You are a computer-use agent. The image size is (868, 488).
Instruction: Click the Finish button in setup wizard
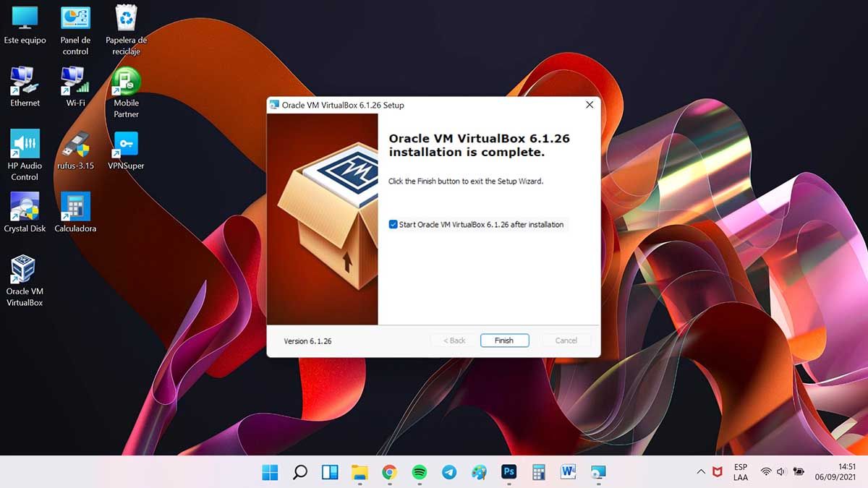click(504, 341)
